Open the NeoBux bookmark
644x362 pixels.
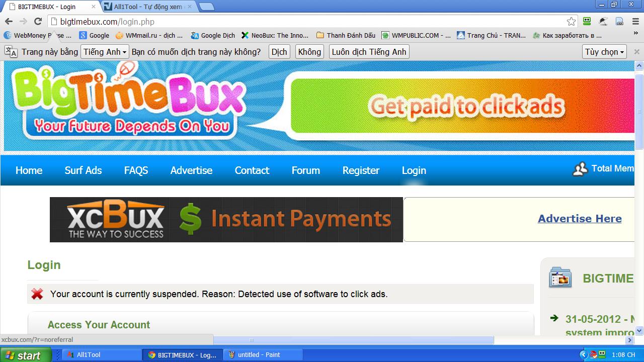tap(275, 35)
